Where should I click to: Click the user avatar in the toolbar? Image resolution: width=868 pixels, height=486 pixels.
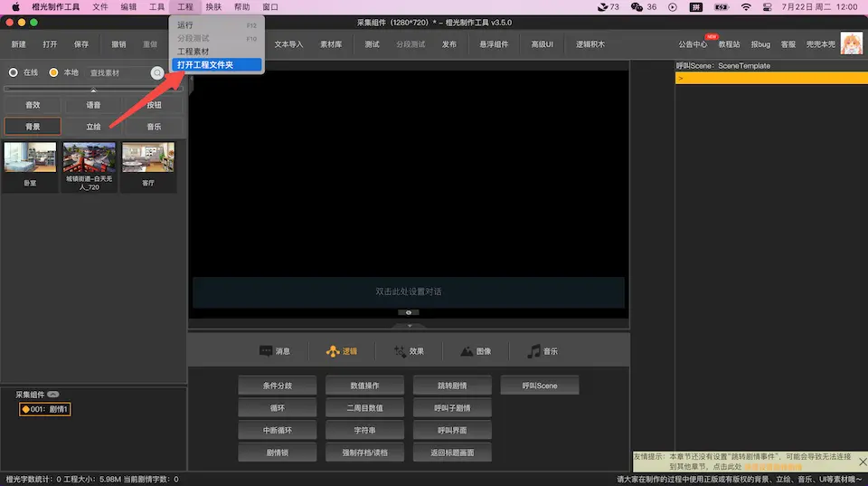(851, 43)
